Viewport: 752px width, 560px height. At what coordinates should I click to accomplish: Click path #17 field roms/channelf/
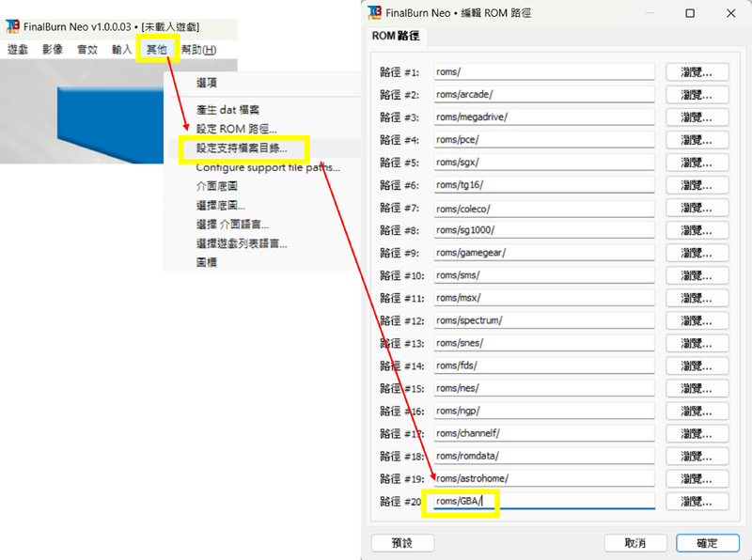[544, 433]
